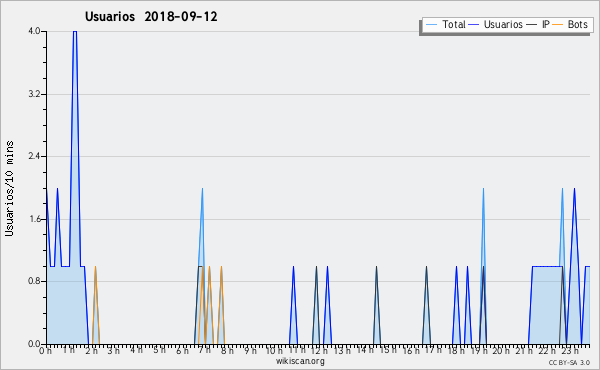Click the 4.0 peak of the Usuarios line

(75, 32)
